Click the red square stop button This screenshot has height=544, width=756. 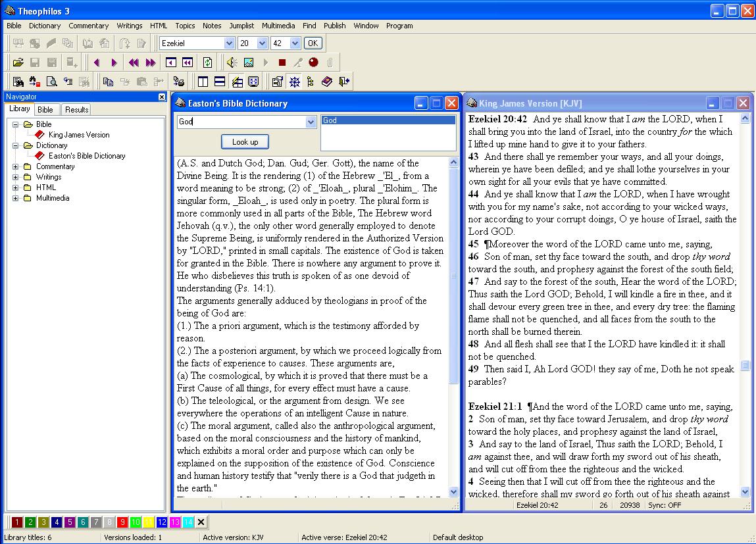[282, 62]
